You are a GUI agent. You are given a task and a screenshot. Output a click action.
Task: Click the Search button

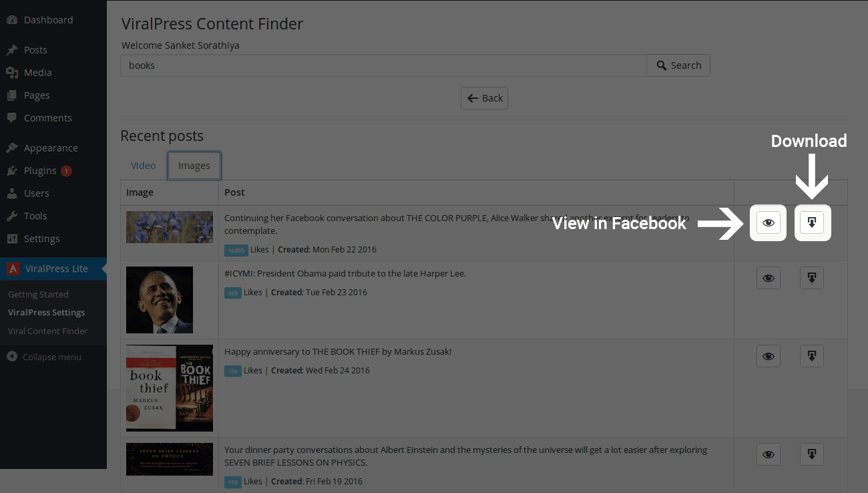(678, 65)
